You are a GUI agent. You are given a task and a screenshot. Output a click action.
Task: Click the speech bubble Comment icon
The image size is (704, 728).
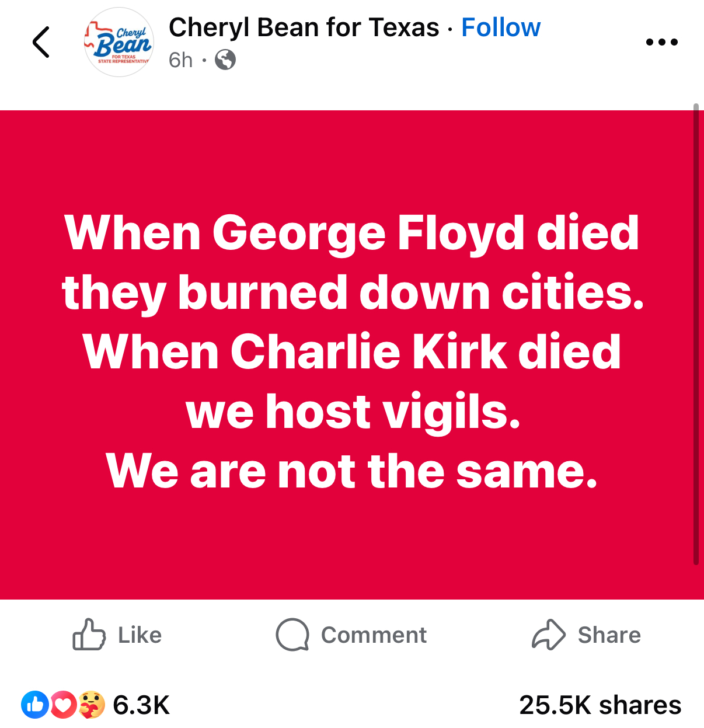(x=292, y=635)
